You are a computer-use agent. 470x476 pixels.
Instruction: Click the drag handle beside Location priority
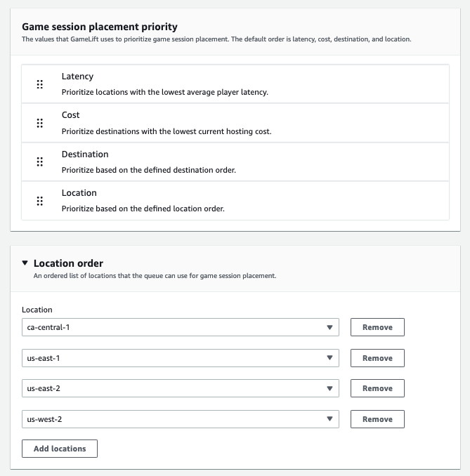pos(39,201)
